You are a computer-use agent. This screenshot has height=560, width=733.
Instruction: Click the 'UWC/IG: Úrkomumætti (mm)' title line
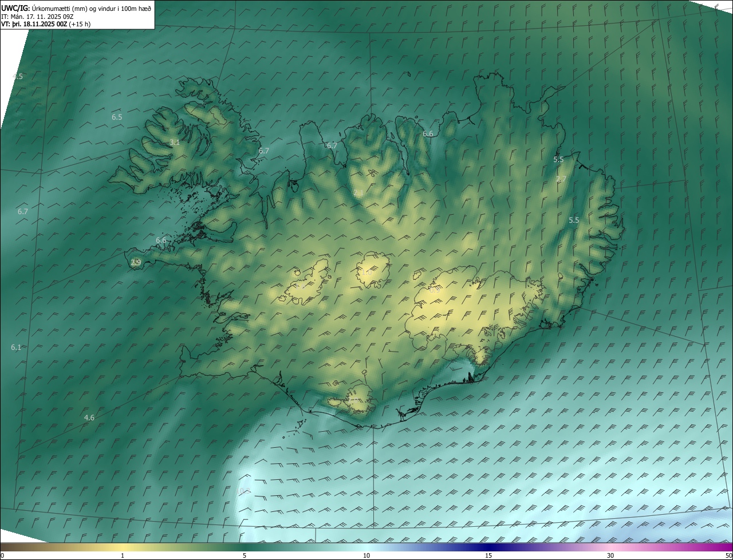(x=76, y=9)
